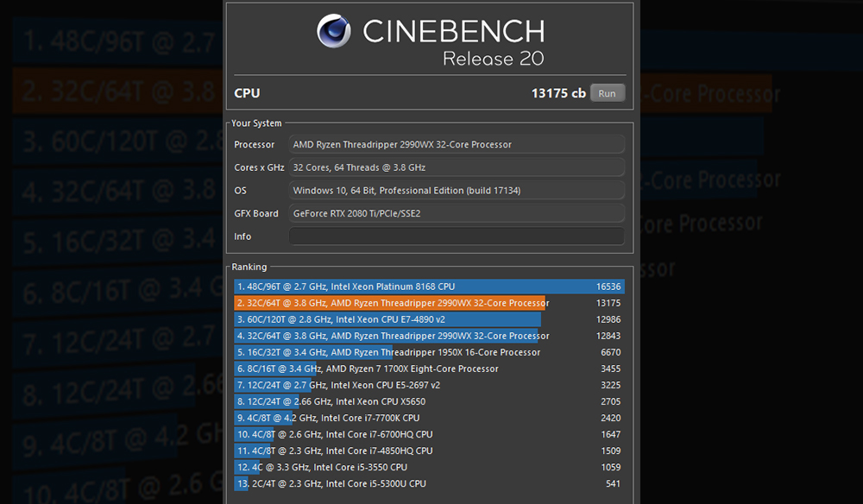Select the Intel Core i5-5300U row
Viewport: 863px width, 504px height.
429,483
